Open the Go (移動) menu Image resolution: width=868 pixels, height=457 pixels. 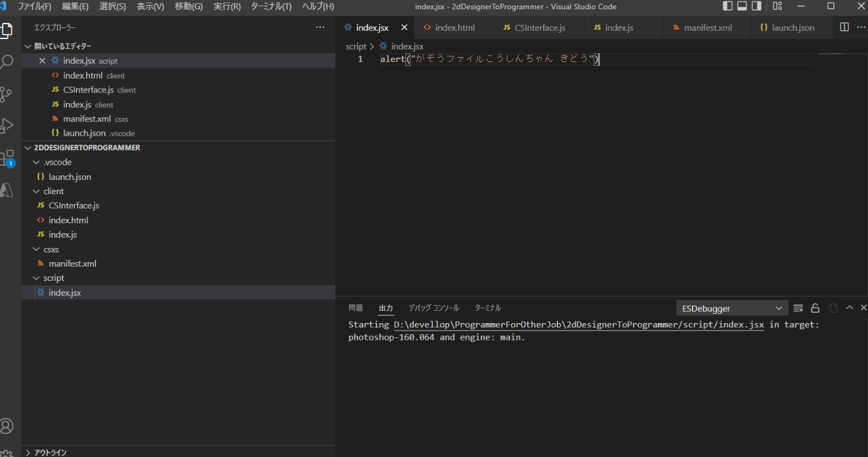(x=188, y=6)
